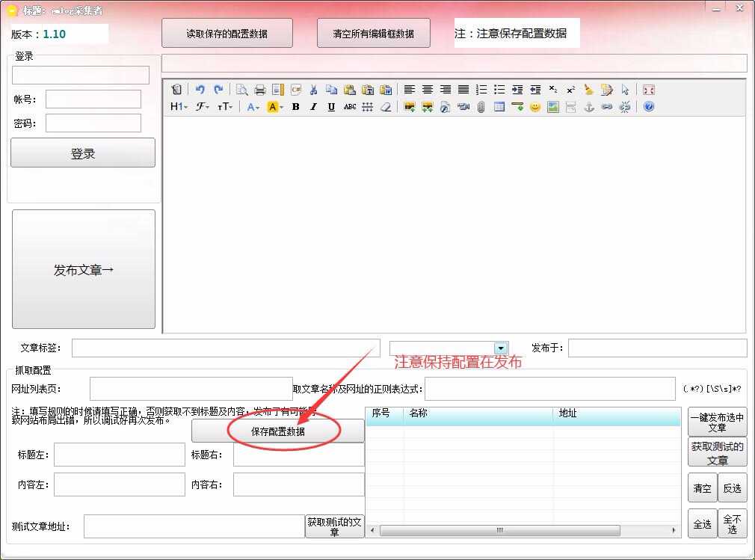Apply strikethrough ABC formatting
Image resolution: width=755 pixels, height=560 pixels.
350,106
